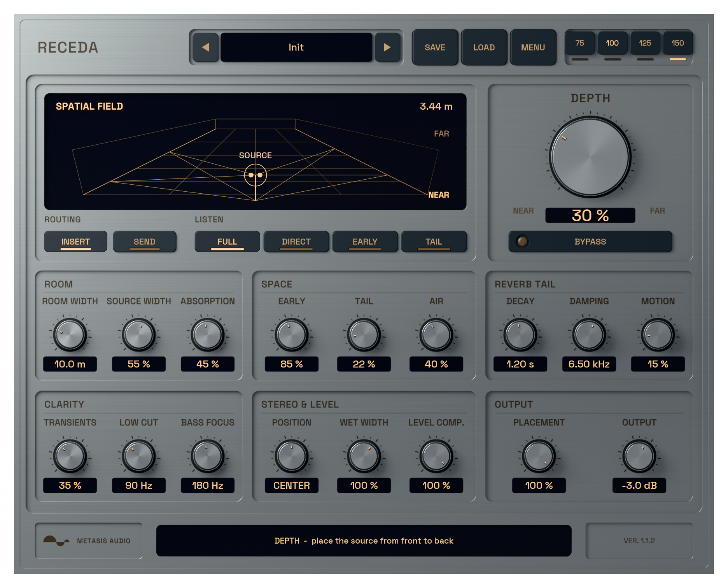Click the LEVEL COMP. knob
The image size is (728, 588).
(436, 456)
